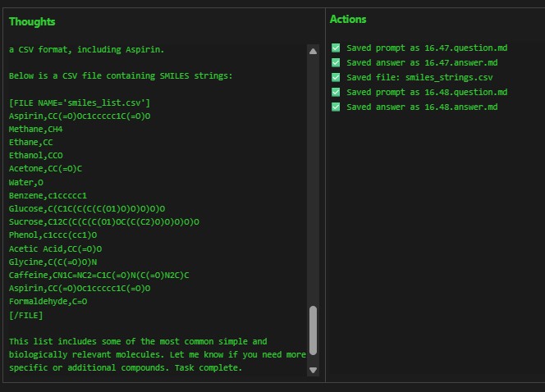Toggle checkbox beside Saved prompt 16.48.question.md

(x=336, y=92)
